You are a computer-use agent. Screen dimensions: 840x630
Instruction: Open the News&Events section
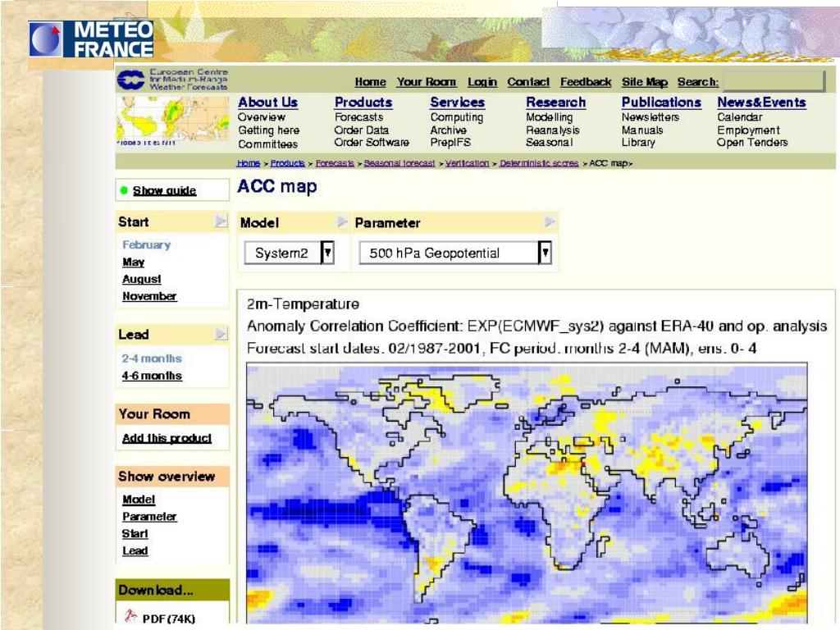761,103
